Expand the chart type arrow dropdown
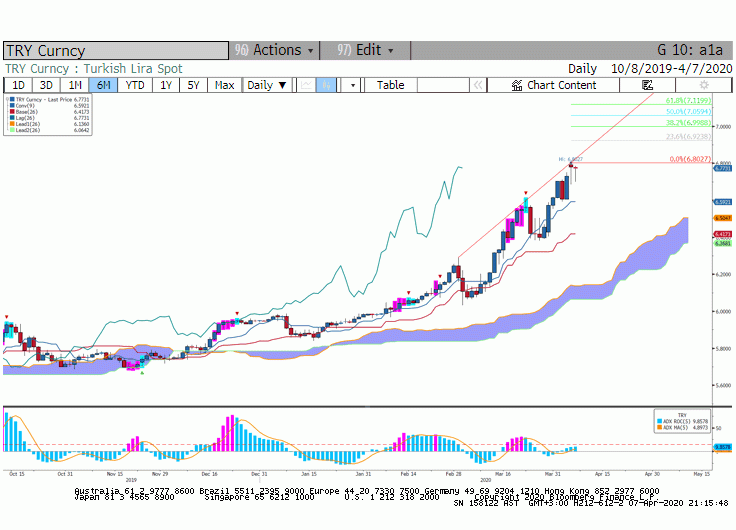The image size is (736, 530). pyautogui.click(x=352, y=85)
